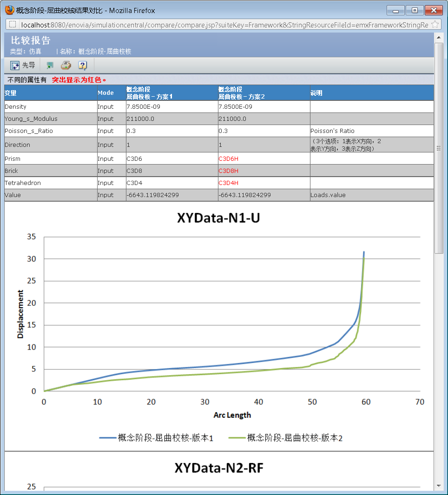The height and width of the screenshot is (495, 448).
Task: Open help with the question mark icon
Action: (83, 66)
